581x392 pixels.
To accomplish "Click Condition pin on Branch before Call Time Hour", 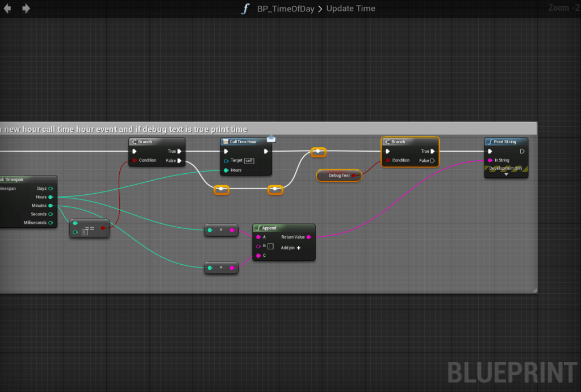I will pyautogui.click(x=135, y=160).
